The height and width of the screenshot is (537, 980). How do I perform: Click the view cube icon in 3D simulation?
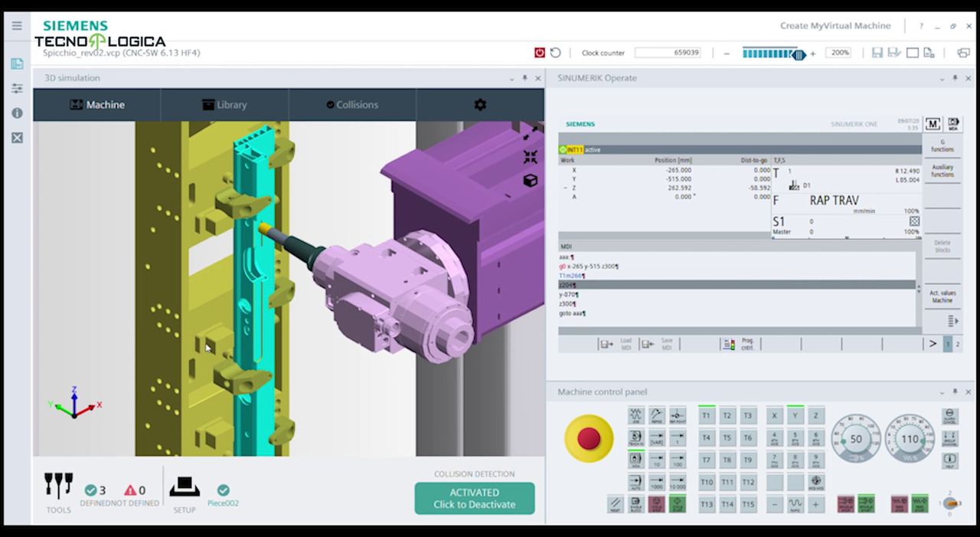click(x=530, y=181)
